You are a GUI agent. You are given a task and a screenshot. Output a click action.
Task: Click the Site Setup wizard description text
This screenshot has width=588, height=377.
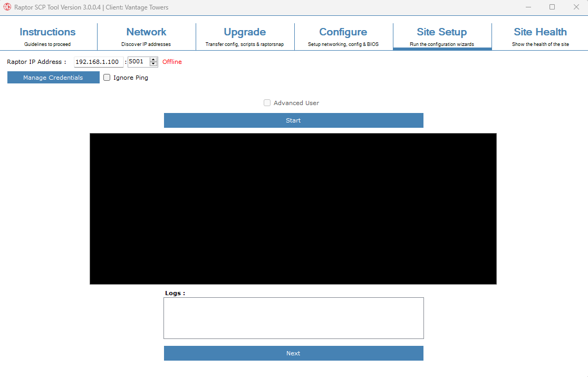click(442, 44)
